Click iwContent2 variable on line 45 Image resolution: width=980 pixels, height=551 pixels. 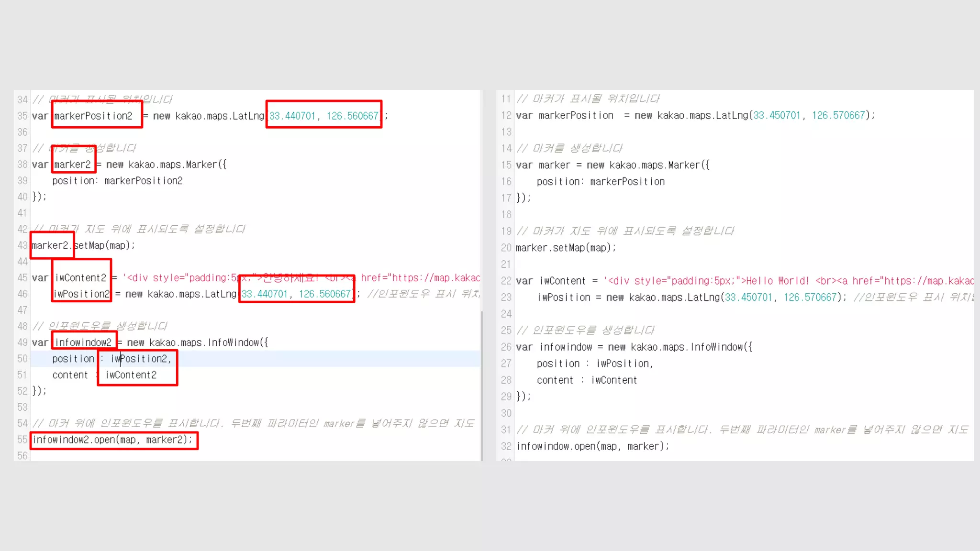[80, 278]
